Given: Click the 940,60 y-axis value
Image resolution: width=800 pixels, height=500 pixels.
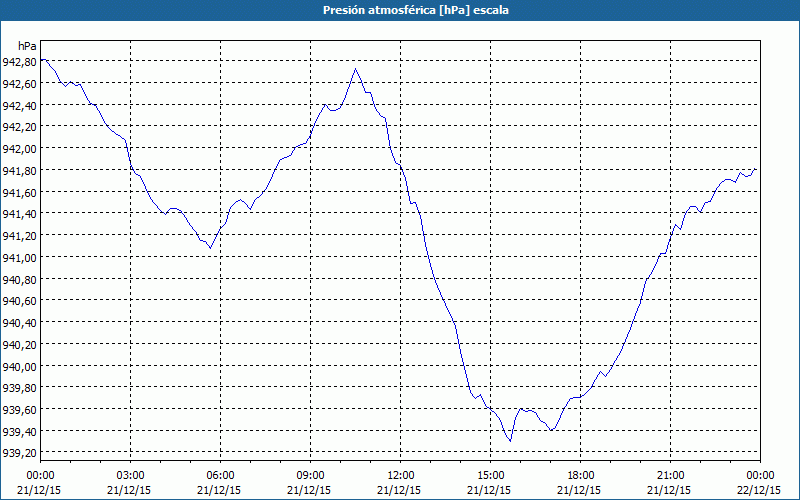Looking at the screenshot, I should click(19, 301).
